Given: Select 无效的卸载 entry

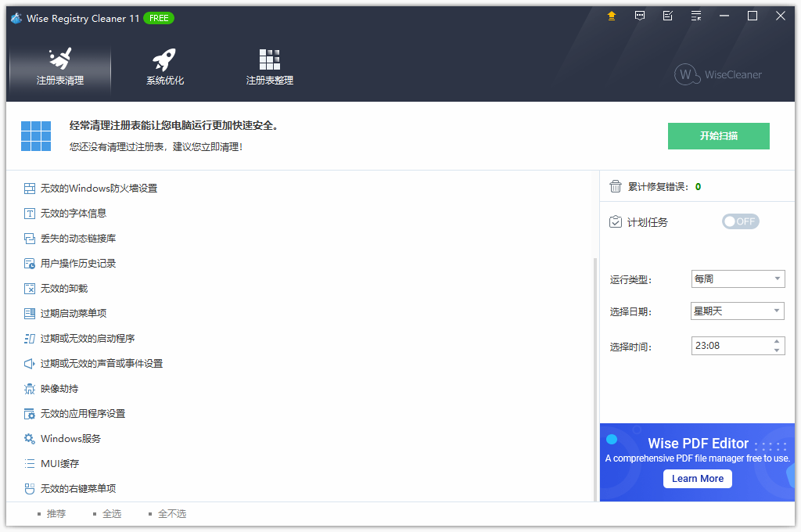Looking at the screenshot, I should click(x=64, y=289).
